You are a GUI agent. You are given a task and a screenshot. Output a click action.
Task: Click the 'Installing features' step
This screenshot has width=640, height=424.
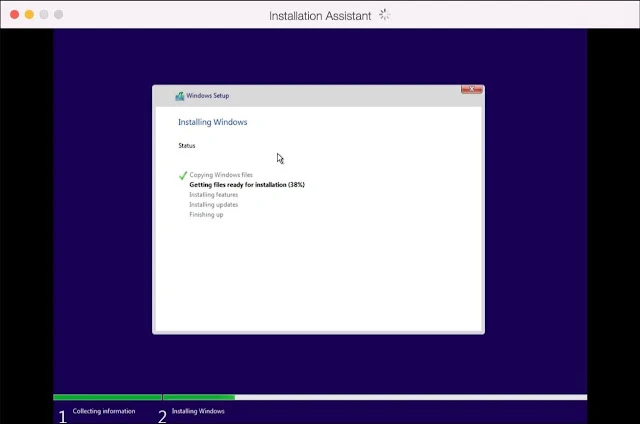point(213,195)
